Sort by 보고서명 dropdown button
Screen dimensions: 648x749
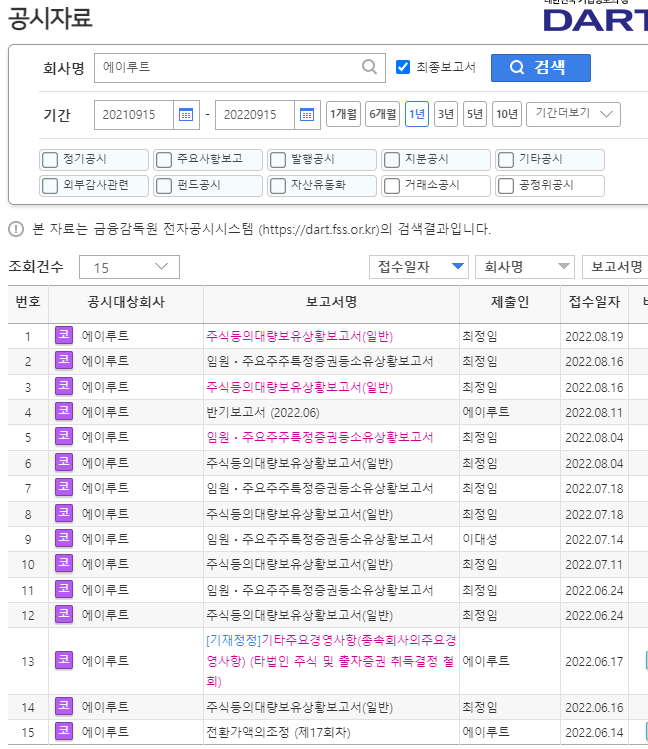click(616, 267)
